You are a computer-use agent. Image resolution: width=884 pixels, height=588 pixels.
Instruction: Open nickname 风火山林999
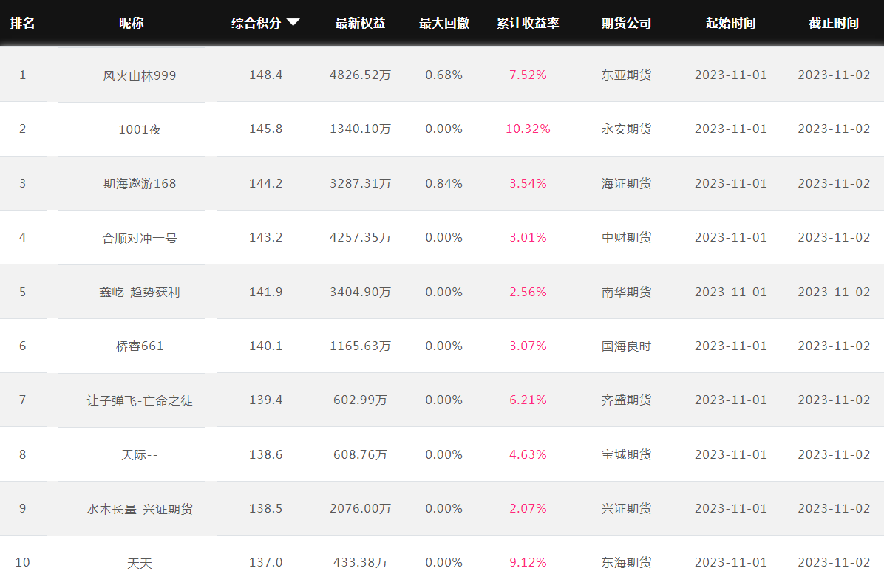click(x=139, y=75)
